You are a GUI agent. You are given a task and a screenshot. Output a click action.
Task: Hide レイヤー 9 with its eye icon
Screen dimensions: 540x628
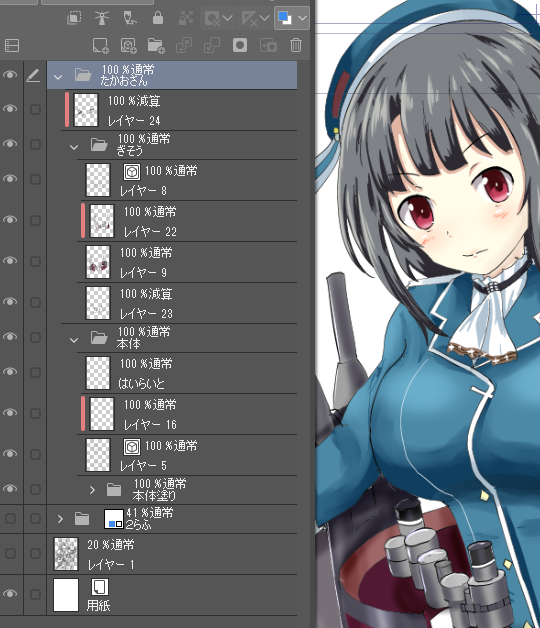point(10,261)
